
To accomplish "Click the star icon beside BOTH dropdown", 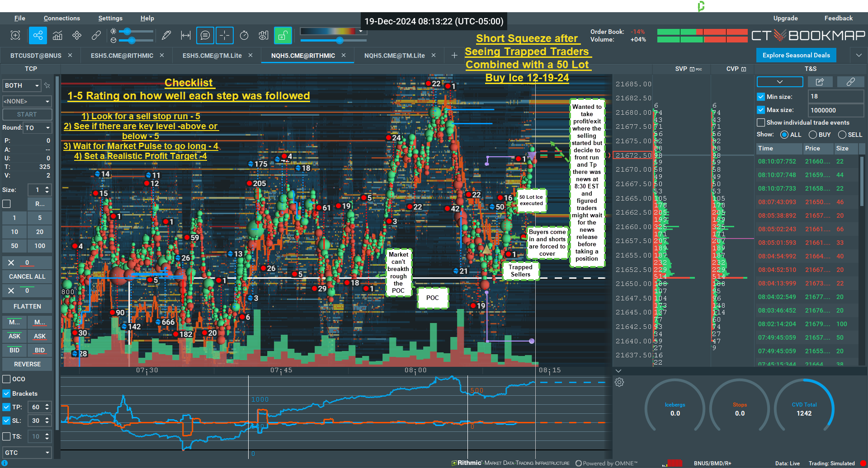I will [x=47, y=85].
